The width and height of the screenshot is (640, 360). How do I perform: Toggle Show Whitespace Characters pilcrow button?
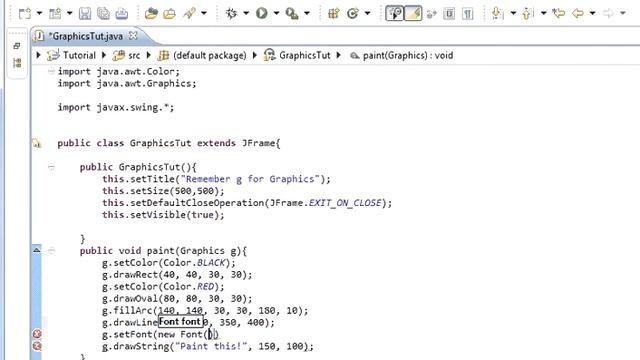tap(467, 14)
